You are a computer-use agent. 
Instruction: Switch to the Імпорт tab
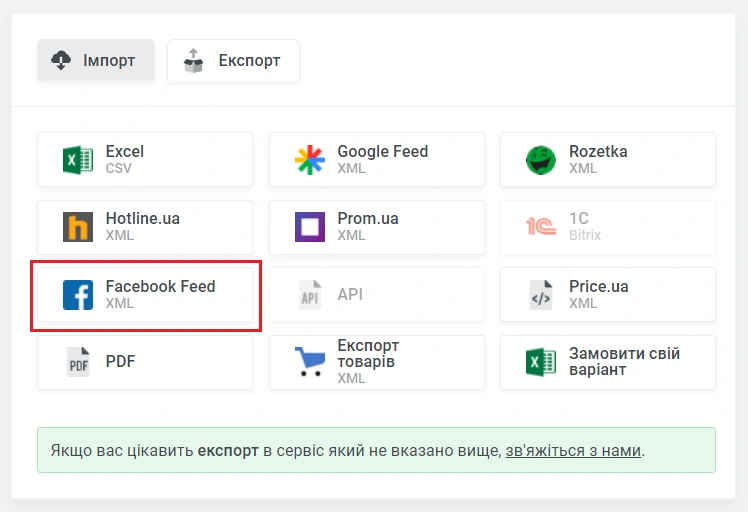pos(95,61)
